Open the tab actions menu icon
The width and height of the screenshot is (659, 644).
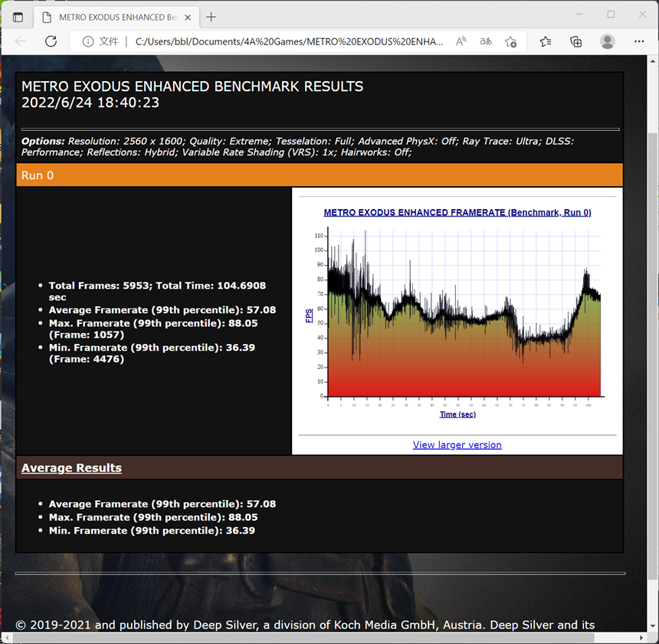[x=18, y=17]
